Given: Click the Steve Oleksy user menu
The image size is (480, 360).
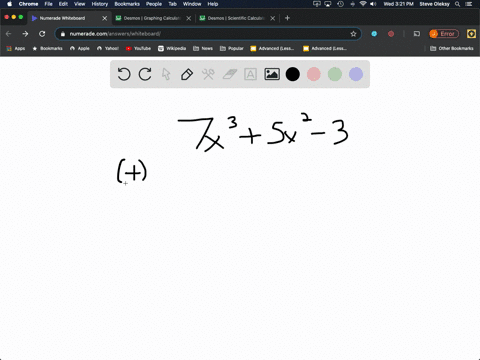Looking at the screenshot, I should pos(434,4).
